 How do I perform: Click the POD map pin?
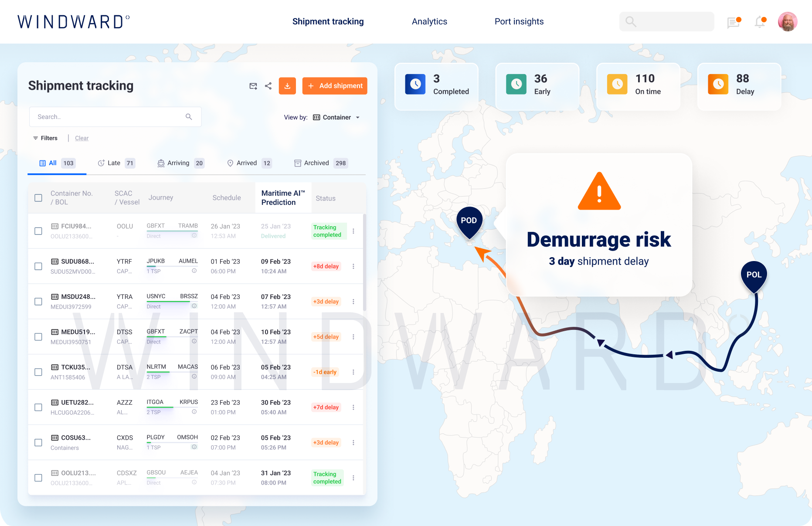coord(469,223)
